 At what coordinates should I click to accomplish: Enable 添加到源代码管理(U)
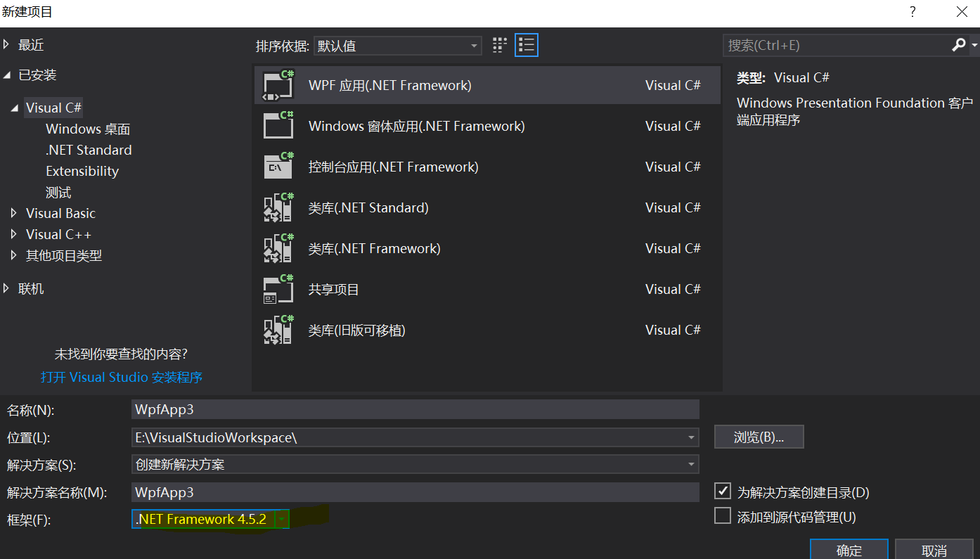tap(722, 515)
